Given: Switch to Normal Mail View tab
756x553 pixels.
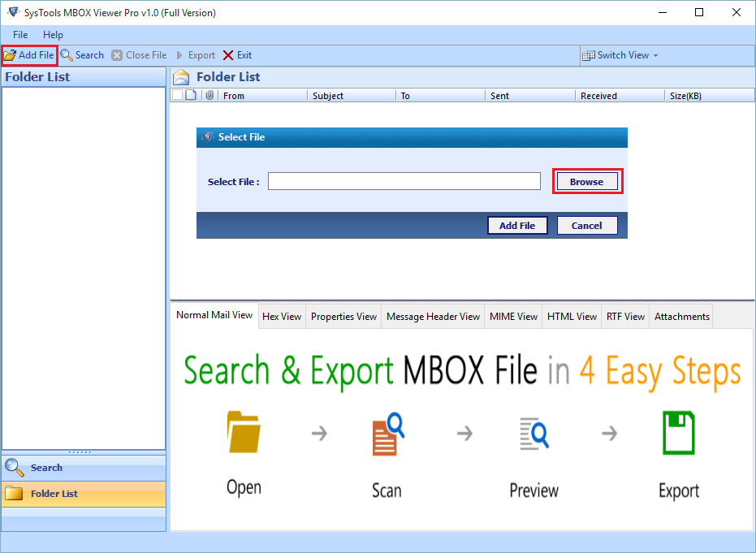Looking at the screenshot, I should click(x=214, y=315).
